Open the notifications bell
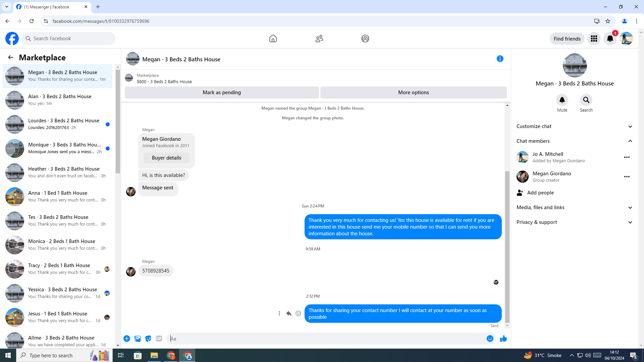 click(610, 39)
